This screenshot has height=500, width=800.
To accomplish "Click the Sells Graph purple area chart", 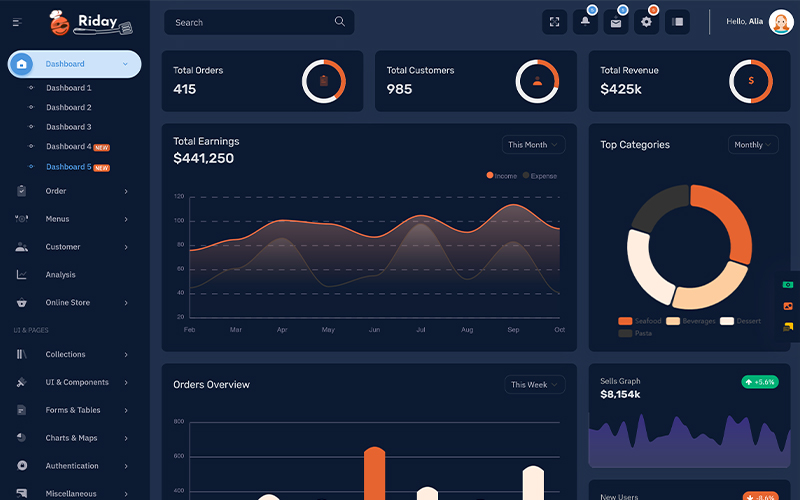I will [689, 440].
